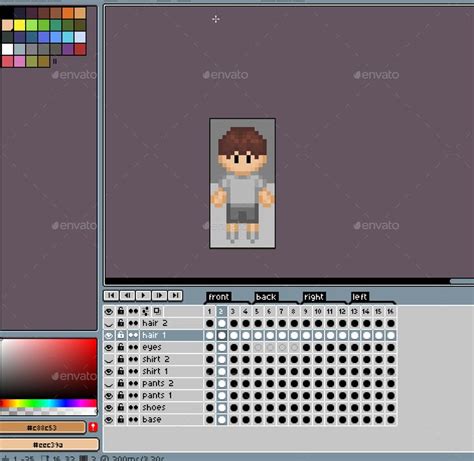Click the canvas horizontal scrollbar thumb

pyautogui.click(x=462, y=281)
